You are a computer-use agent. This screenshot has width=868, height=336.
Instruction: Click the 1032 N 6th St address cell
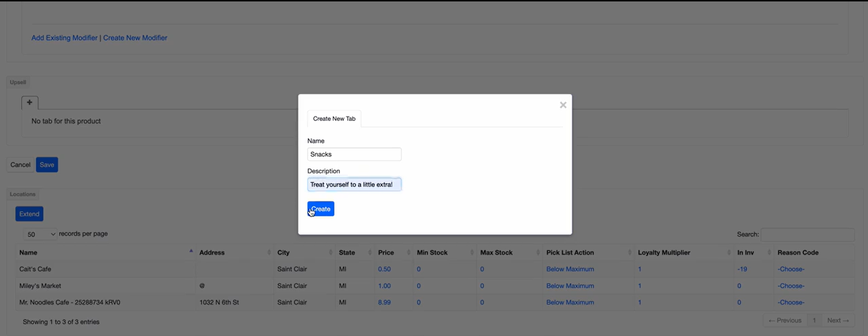[x=219, y=302]
